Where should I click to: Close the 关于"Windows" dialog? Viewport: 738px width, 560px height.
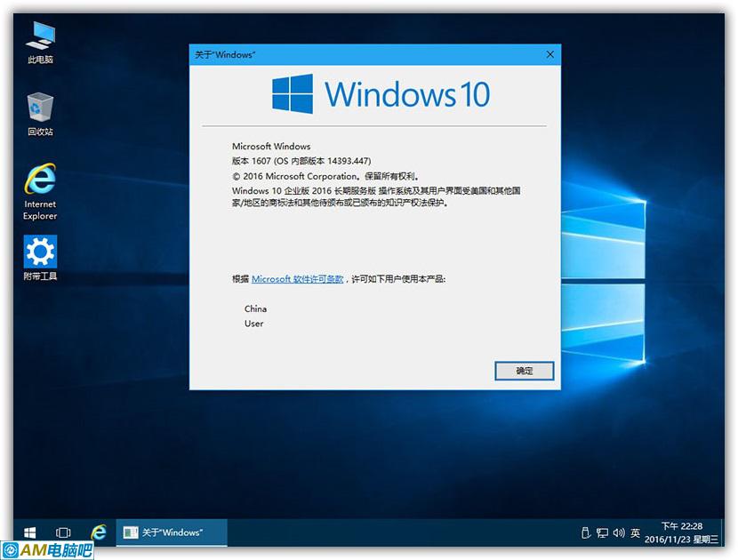point(549,54)
